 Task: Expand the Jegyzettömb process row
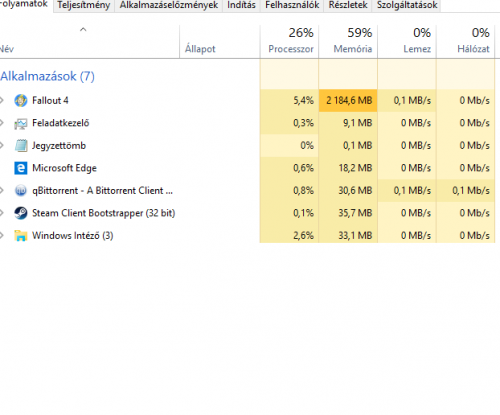coord(2,145)
